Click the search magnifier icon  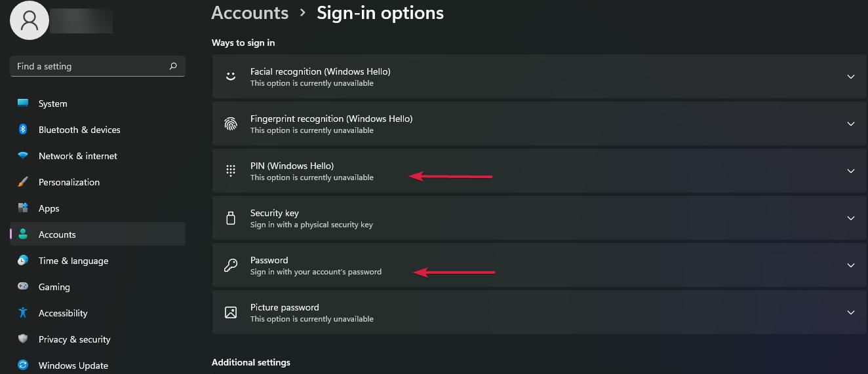click(173, 66)
